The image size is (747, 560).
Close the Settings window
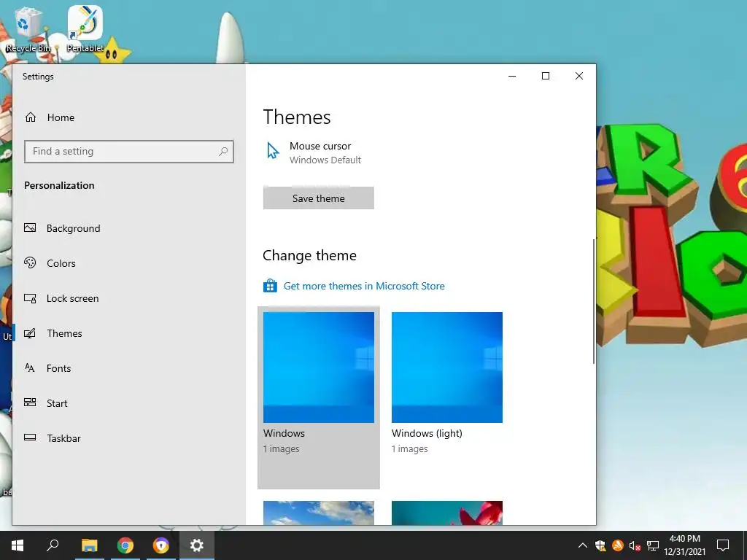[x=578, y=76]
